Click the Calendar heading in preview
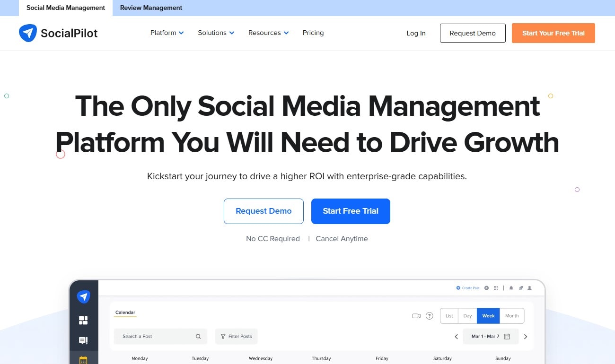 (x=125, y=312)
